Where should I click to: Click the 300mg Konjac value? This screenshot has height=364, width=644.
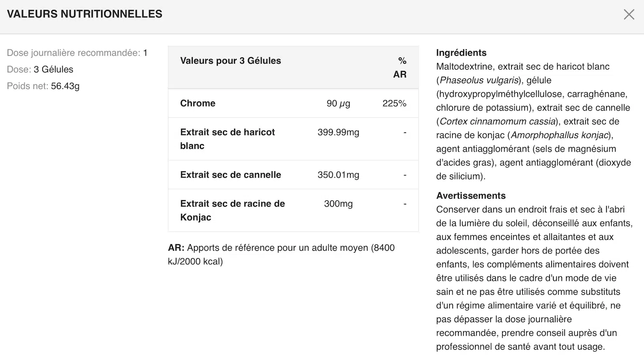(x=338, y=203)
